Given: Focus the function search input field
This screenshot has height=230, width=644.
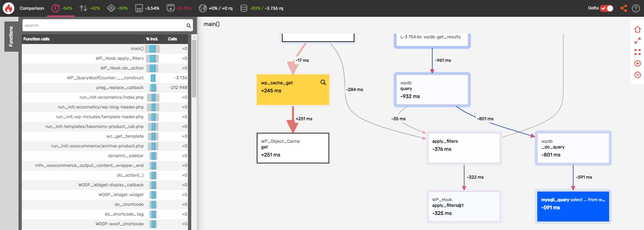Looking at the screenshot, I should click(103, 26).
